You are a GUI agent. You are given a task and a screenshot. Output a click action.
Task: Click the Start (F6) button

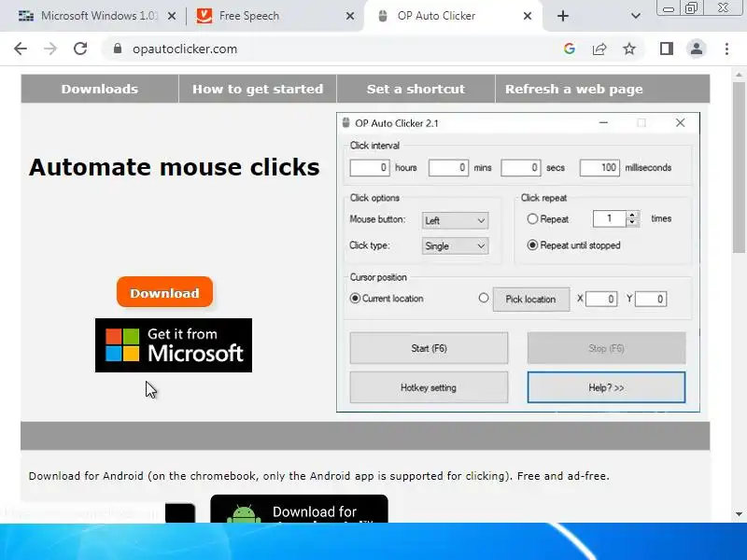(429, 348)
